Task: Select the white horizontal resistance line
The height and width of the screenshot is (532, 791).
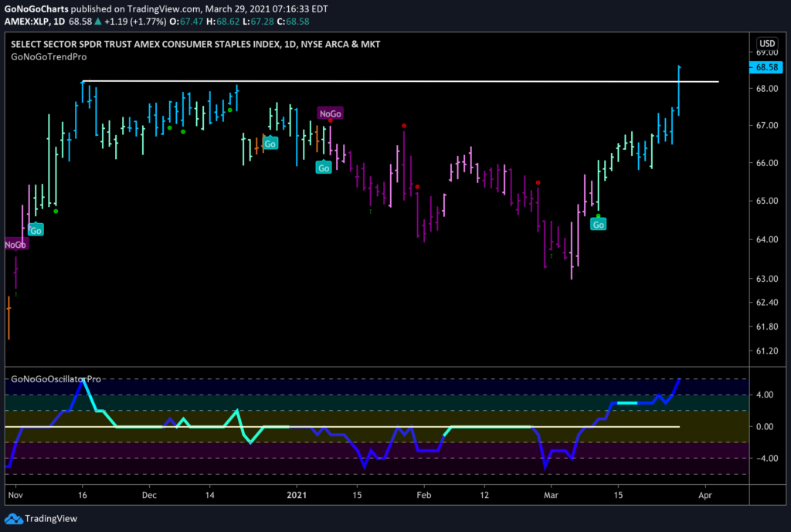Action: point(401,81)
